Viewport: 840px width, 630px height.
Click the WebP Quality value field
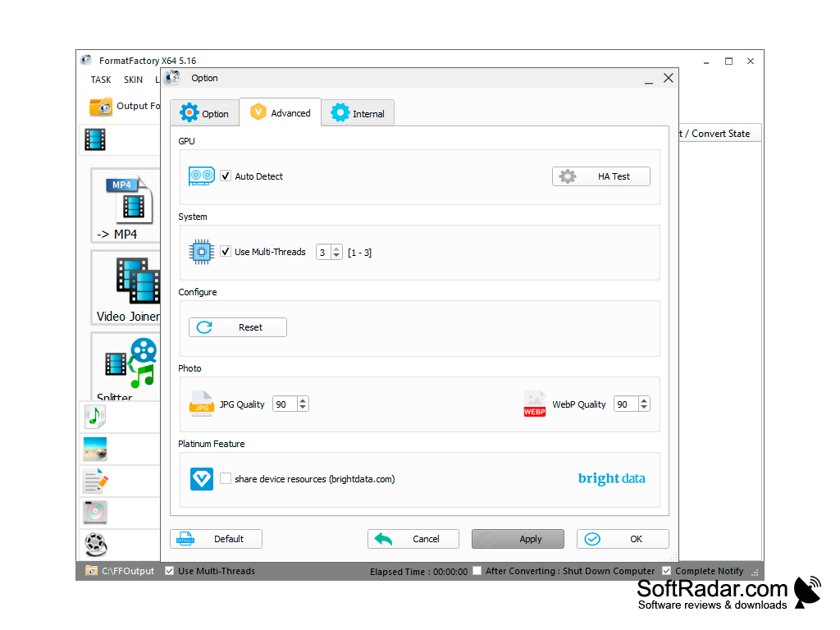tap(626, 404)
